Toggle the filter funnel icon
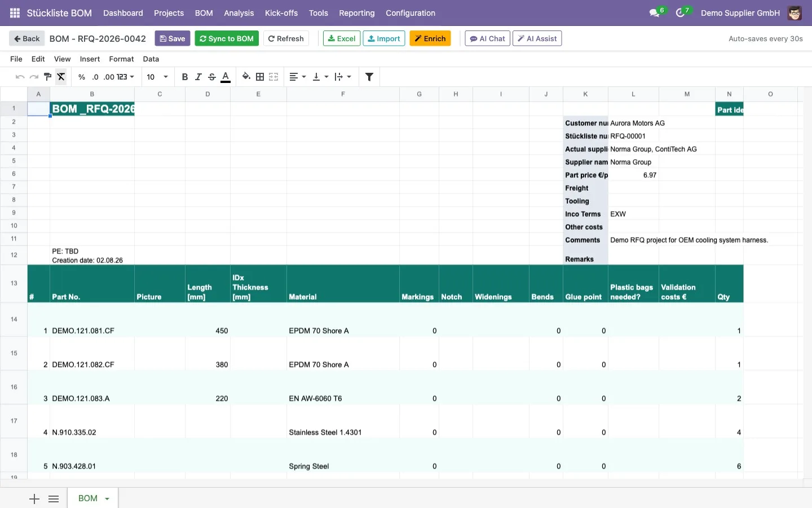This screenshot has width=812, height=508. coord(369,77)
